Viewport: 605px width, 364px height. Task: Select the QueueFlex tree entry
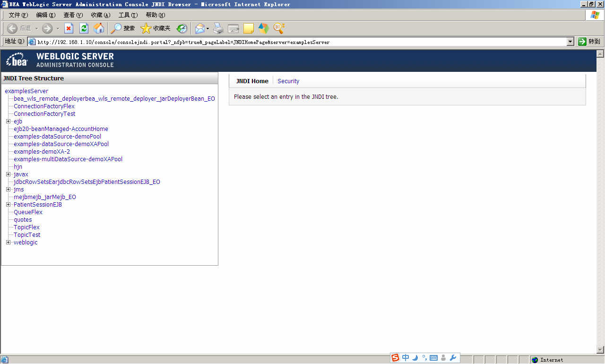28,212
